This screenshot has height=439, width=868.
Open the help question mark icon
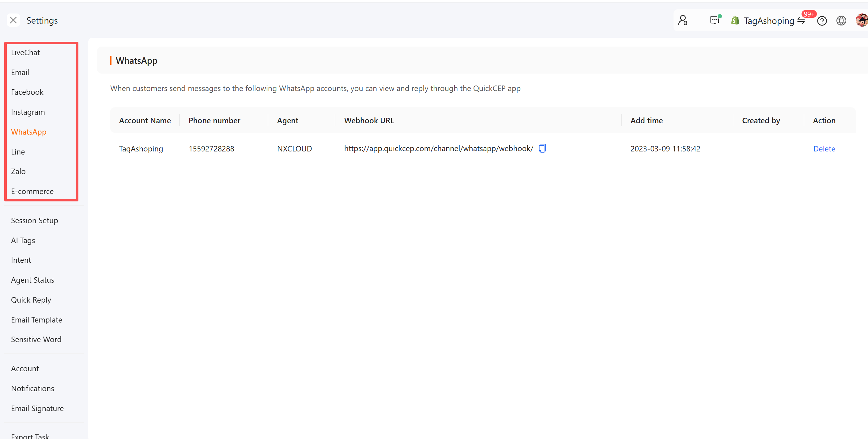pos(822,21)
